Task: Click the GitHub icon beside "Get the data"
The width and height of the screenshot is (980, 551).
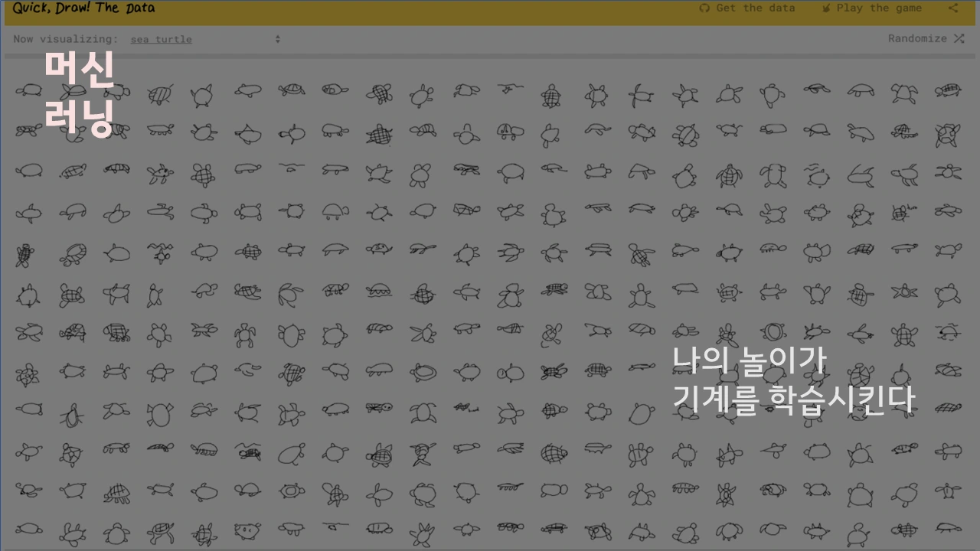Action: 704,8
